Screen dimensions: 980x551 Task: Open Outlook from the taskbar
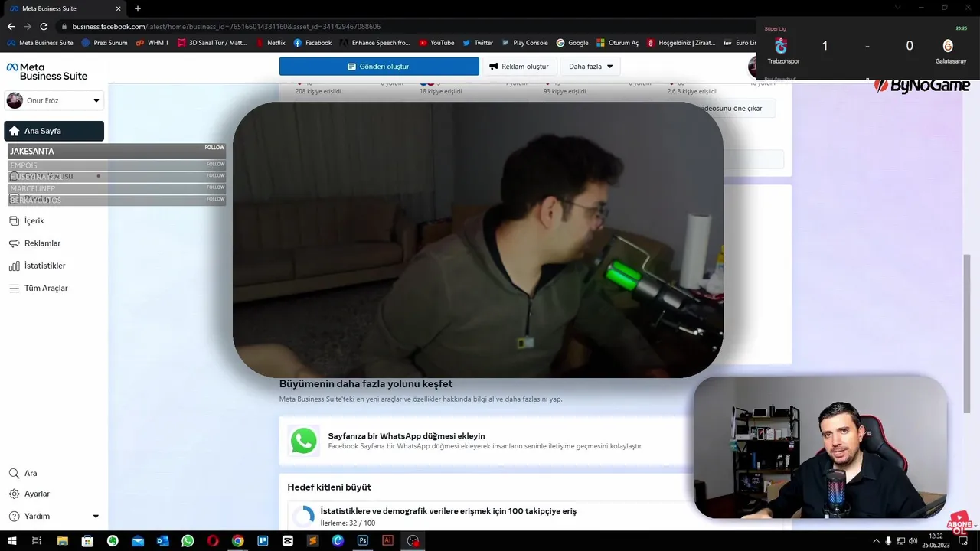(162, 541)
